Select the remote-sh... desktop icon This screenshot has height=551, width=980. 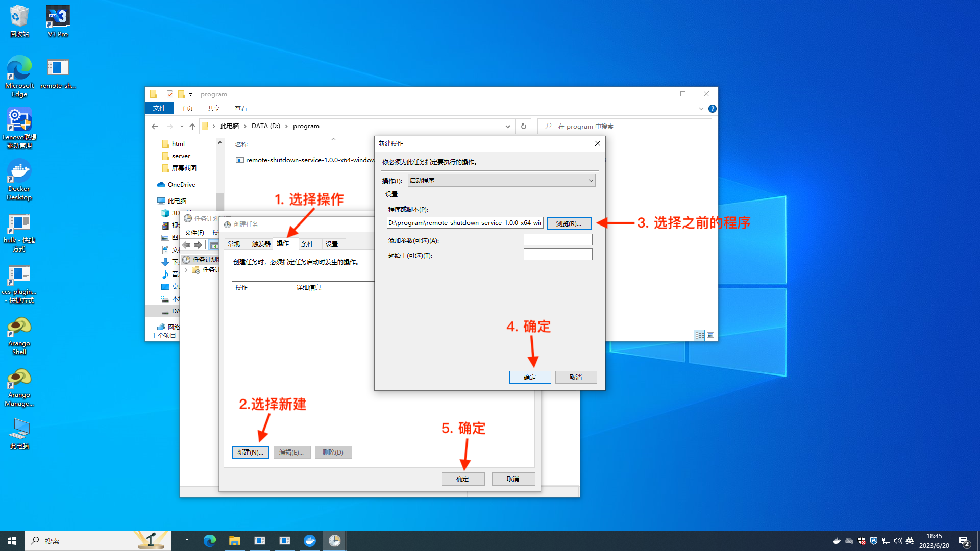click(x=58, y=74)
